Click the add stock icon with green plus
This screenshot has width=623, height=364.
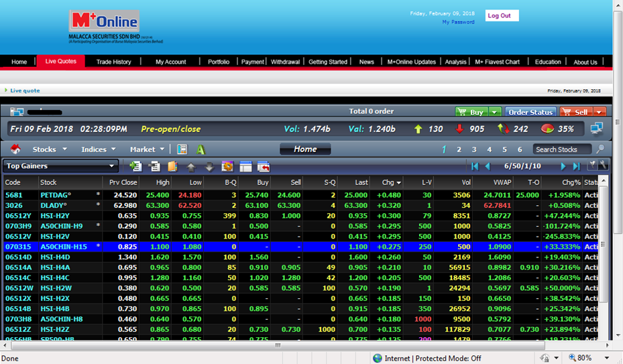pyautogui.click(x=136, y=166)
